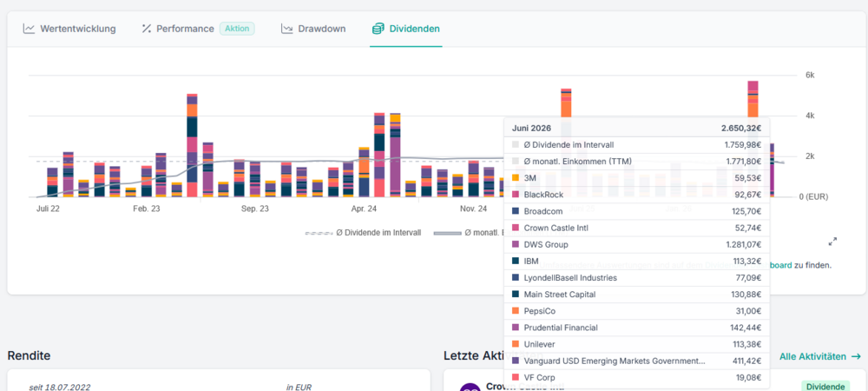This screenshot has width=868, height=391.
Task: Click the 3M yellow color swatch
Action: (516, 178)
